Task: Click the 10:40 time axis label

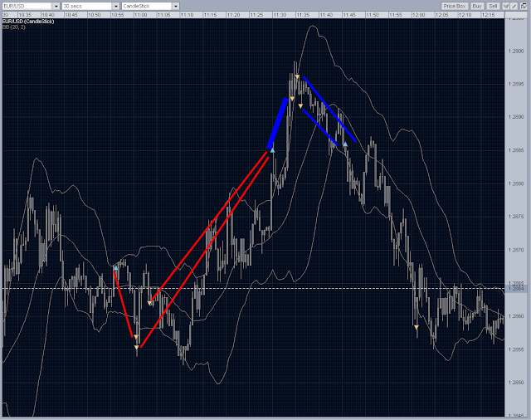Action: 48,15
